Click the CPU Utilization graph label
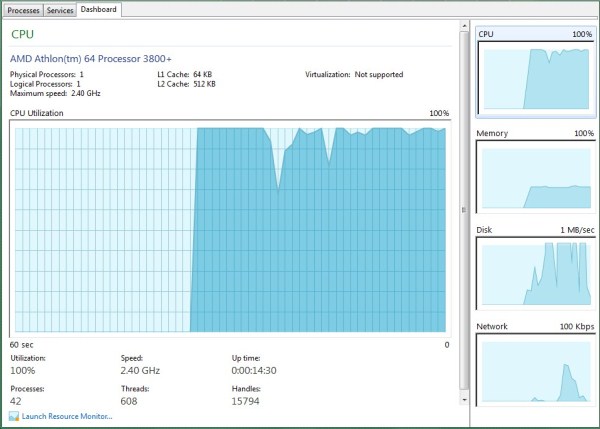This screenshot has width=600, height=429. pyautogui.click(x=37, y=113)
